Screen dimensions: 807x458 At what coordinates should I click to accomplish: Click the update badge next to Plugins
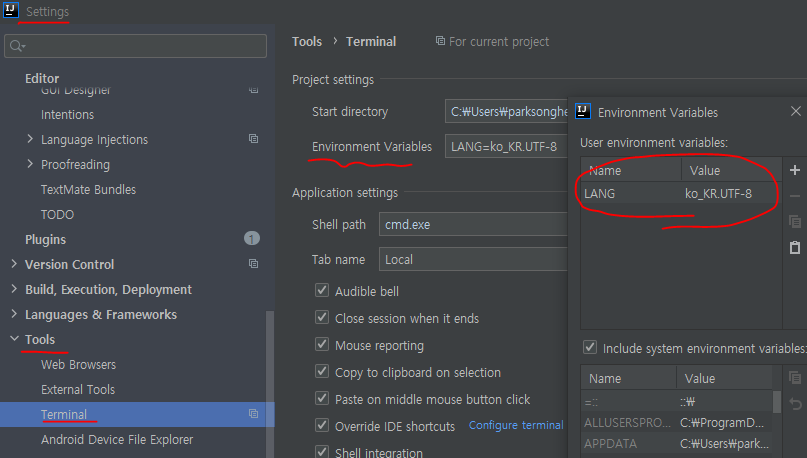click(252, 238)
